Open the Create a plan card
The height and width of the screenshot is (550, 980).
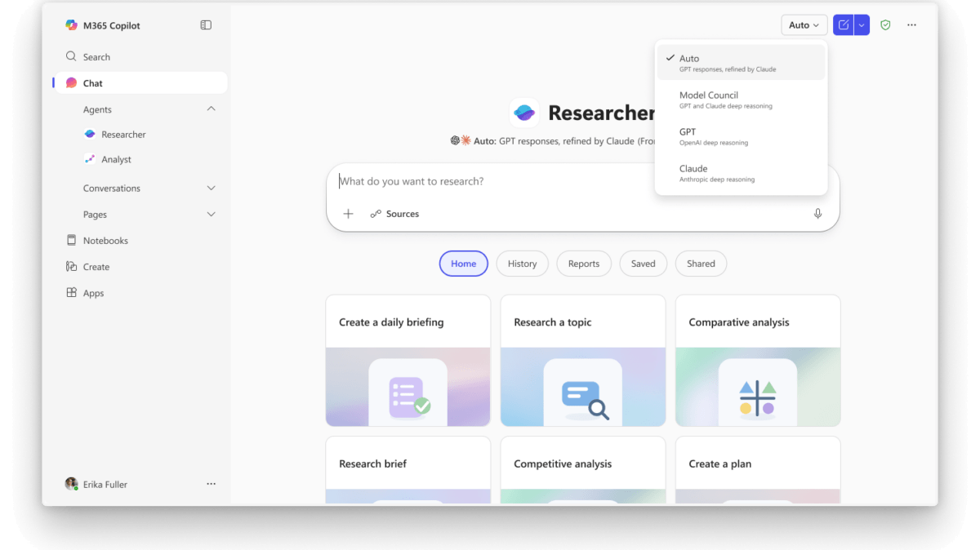pos(758,470)
